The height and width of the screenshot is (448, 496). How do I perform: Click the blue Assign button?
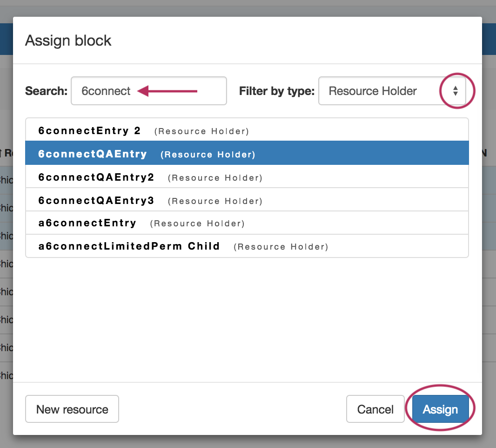tap(440, 409)
